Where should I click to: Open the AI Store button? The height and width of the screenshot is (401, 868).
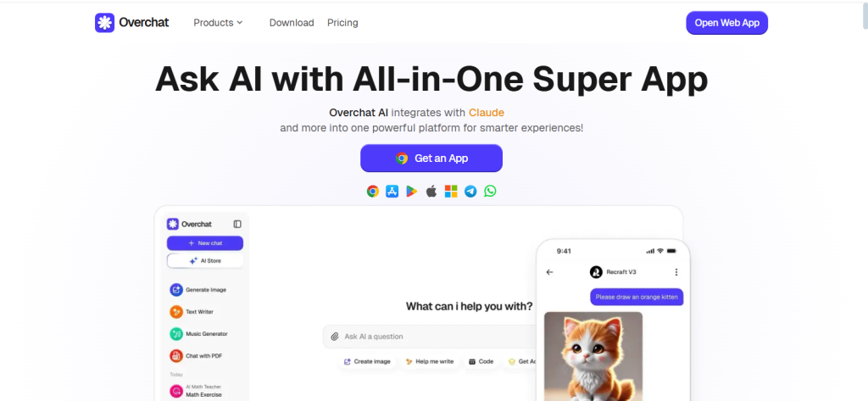click(x=205, y=261)
